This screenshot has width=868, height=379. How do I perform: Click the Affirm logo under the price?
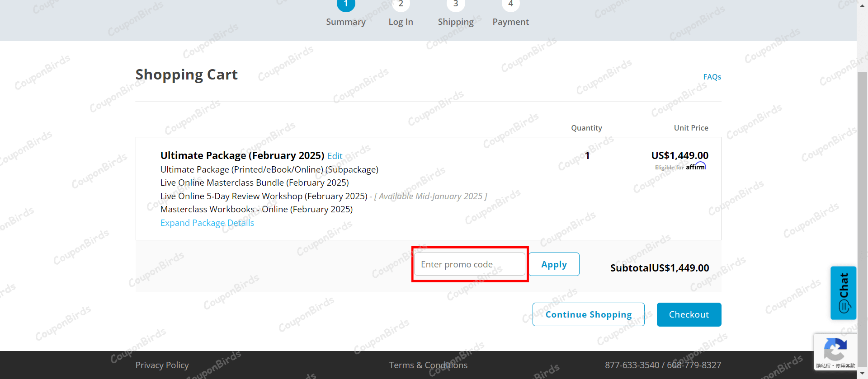pyautogui.click(x=696, y=167)
